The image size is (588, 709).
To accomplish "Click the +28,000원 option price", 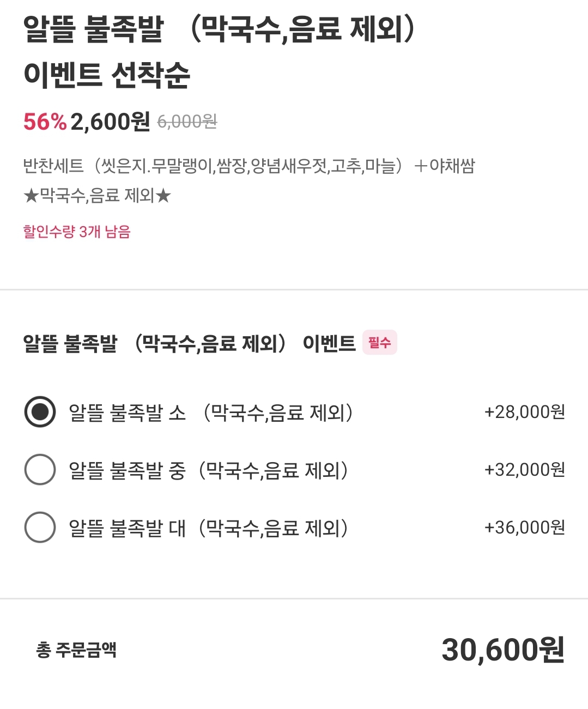I will tap(524, 412).
